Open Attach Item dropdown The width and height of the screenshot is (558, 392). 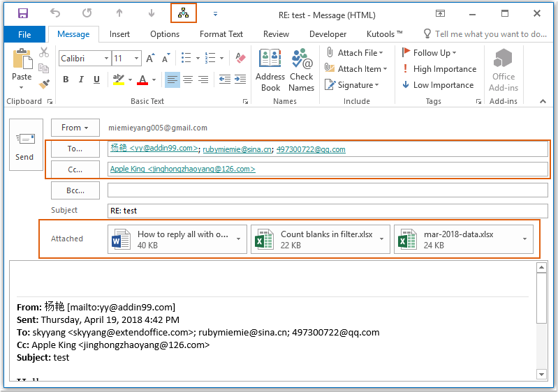point(356,68)
